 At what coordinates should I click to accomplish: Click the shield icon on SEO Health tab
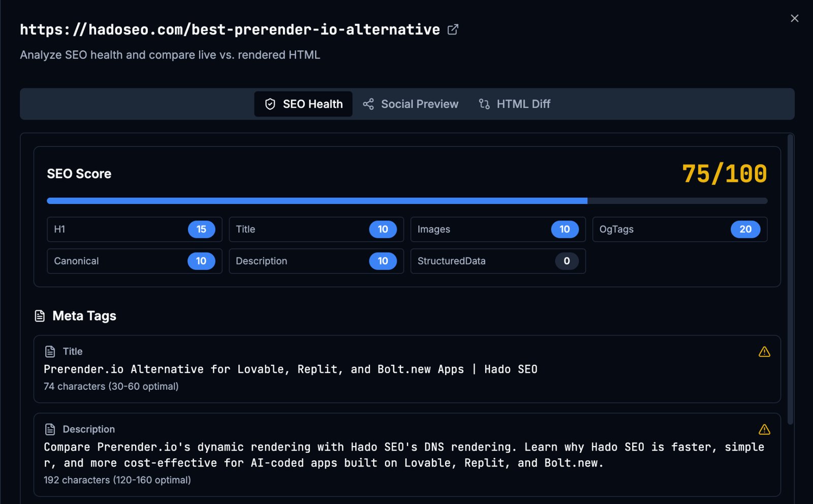269,104
